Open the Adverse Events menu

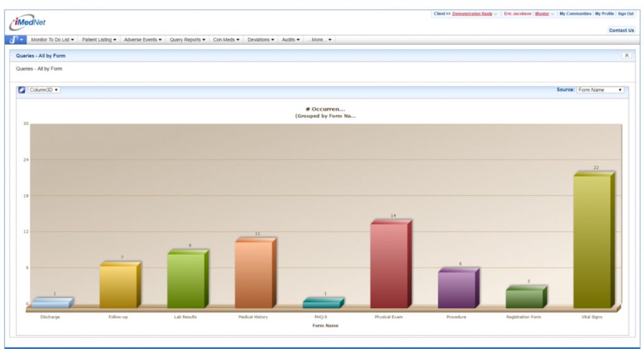pos(143,40)
